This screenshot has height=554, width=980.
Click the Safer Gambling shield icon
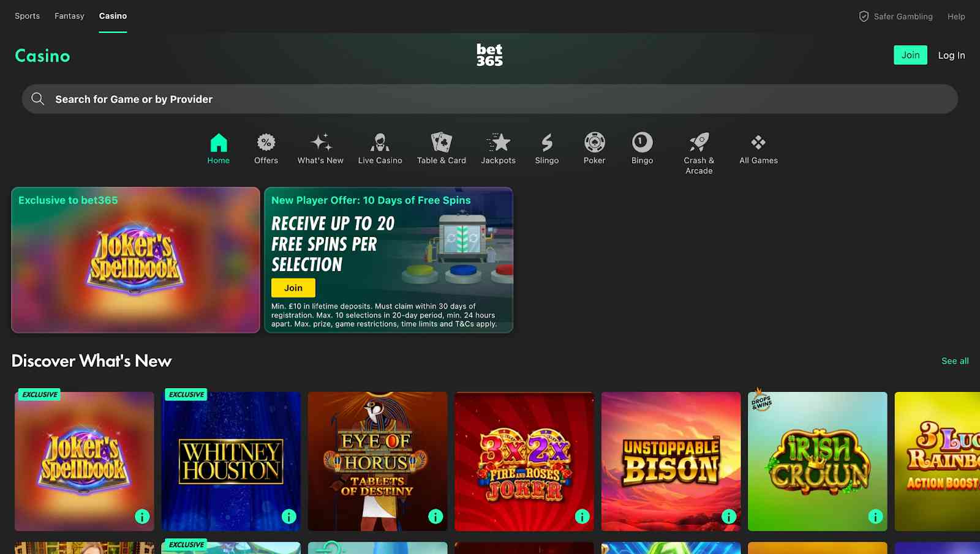coord(864,17)
